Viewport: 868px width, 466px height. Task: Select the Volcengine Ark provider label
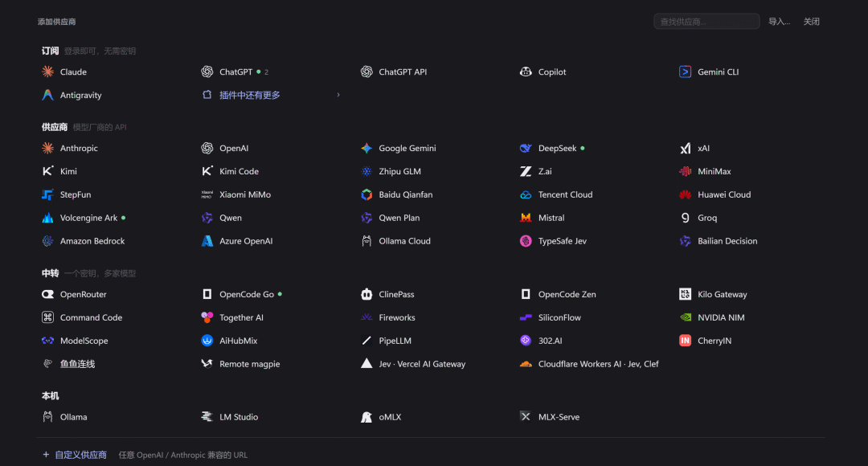pos(88,218)
